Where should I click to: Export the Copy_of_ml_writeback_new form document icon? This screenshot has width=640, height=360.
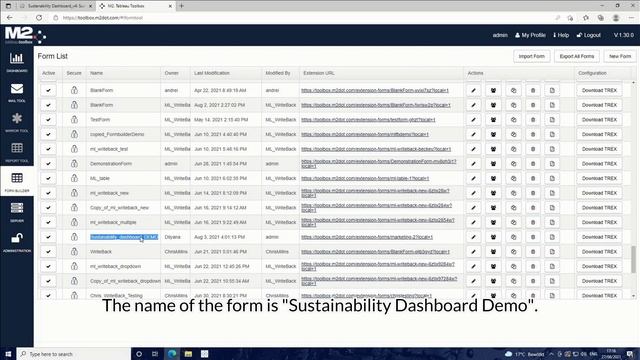pos(552,207)
